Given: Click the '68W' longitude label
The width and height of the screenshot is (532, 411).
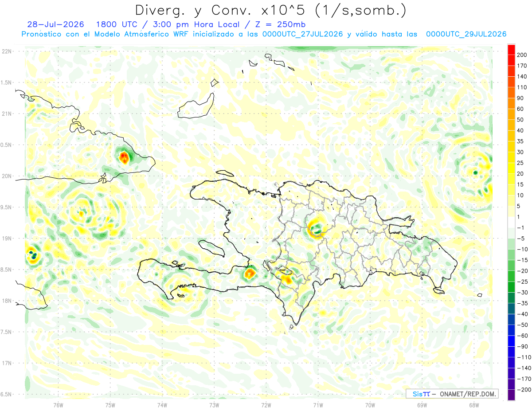Looking at the screenshot, I should point(473,405).
